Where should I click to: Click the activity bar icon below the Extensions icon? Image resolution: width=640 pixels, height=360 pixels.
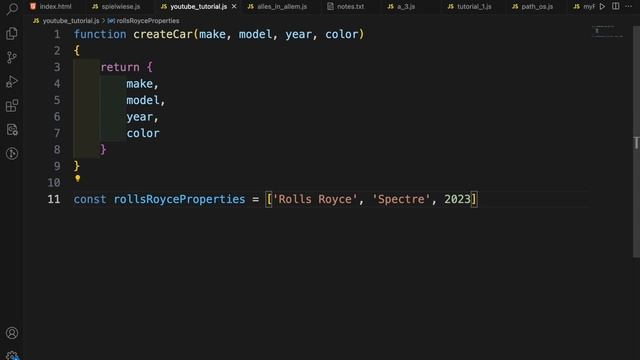click(x=12, y=130)
